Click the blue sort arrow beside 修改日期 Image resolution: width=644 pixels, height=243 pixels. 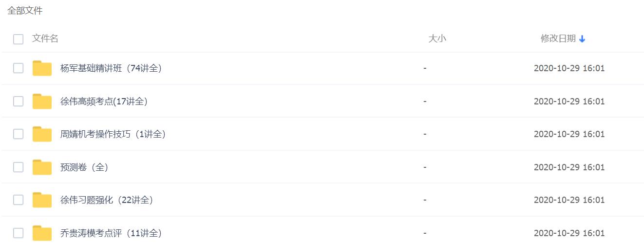(x=582, y=39)
